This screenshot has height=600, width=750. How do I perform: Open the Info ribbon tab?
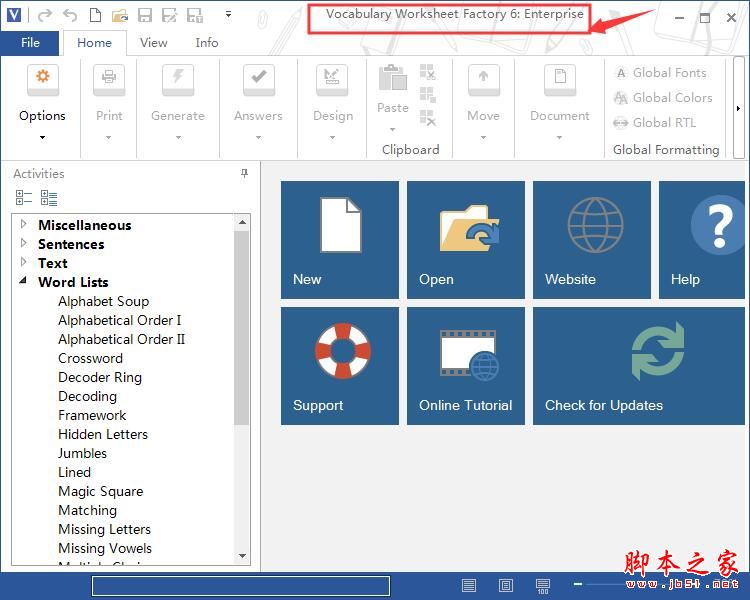[x=207, y=43]
